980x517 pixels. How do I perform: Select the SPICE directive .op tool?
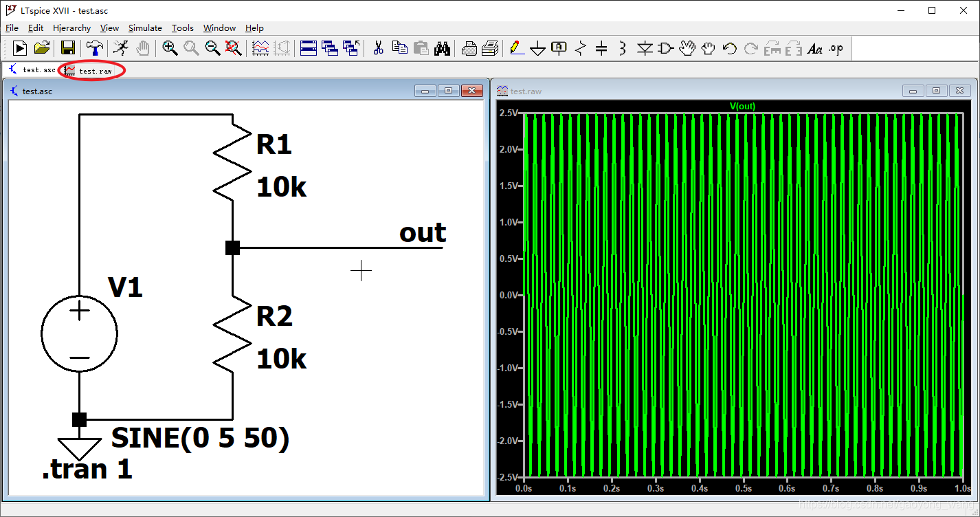[x=836, y=48]
